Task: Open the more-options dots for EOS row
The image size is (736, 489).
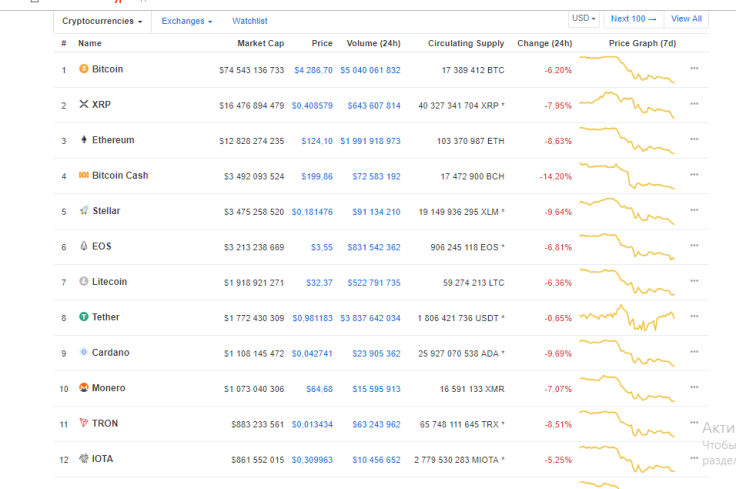Action: (694, 245)
